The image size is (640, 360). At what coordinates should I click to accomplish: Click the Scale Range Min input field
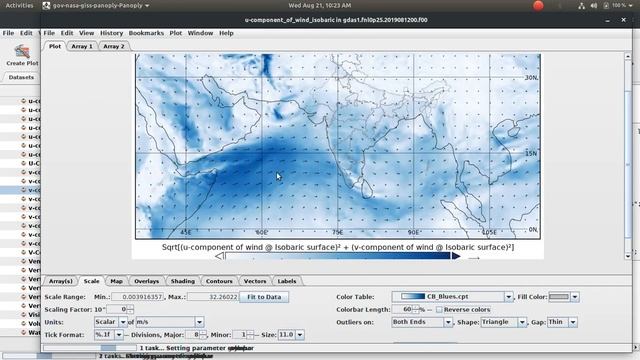[138, 297]
